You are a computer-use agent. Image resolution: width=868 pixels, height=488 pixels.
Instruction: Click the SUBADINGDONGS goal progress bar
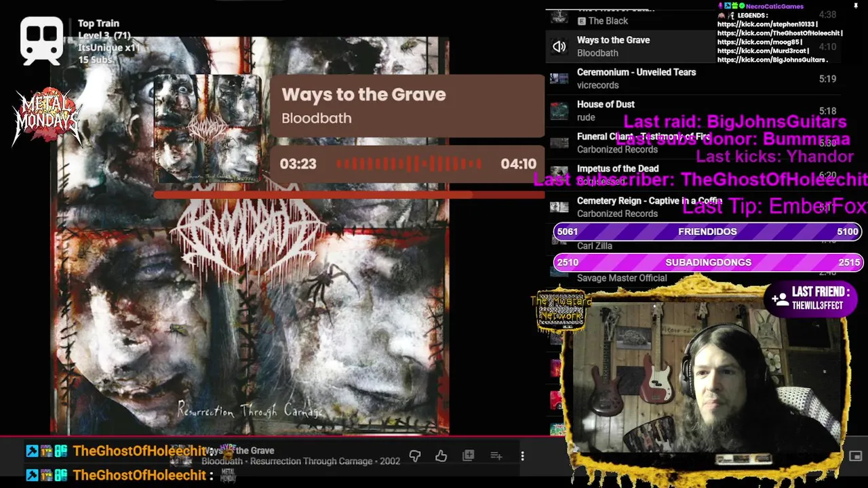[707, 262]
